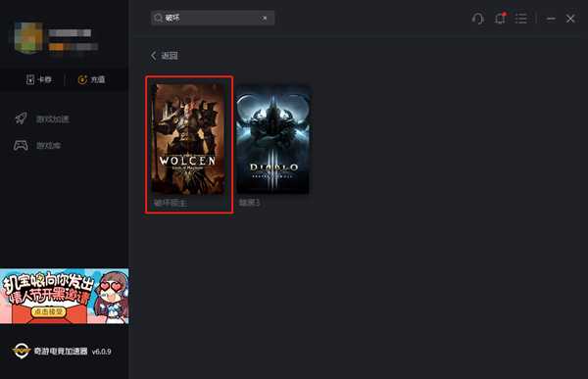This screenshot has height=379, width=588.
Task: Click the 充值 recharge coin icon
Action: pyautogui.click(x=82, y=79)
